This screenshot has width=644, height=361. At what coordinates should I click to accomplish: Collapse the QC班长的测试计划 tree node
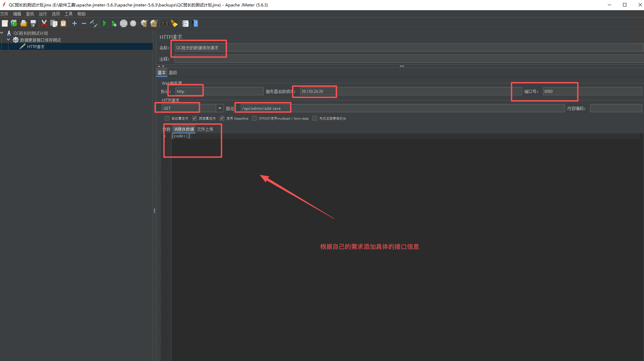tap(2, 33)
